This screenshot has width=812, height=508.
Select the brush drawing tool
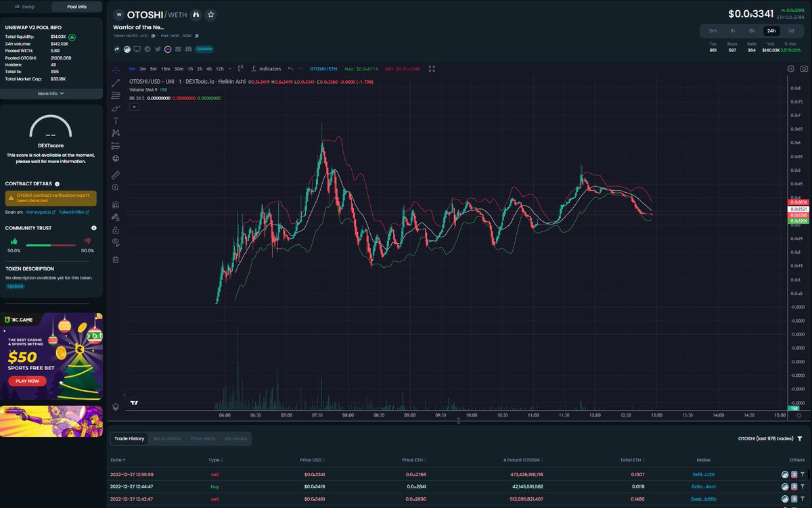(116, 108)
